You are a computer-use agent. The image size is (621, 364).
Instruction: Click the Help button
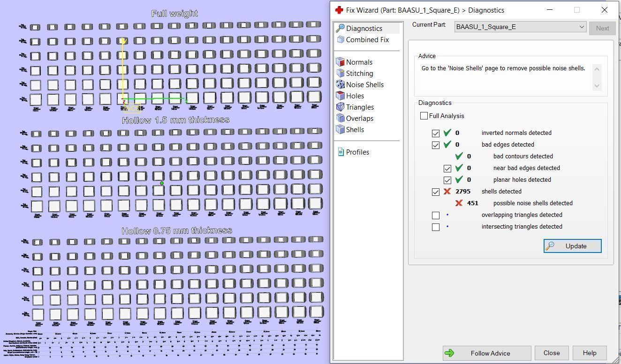click(x=590, y=353)
